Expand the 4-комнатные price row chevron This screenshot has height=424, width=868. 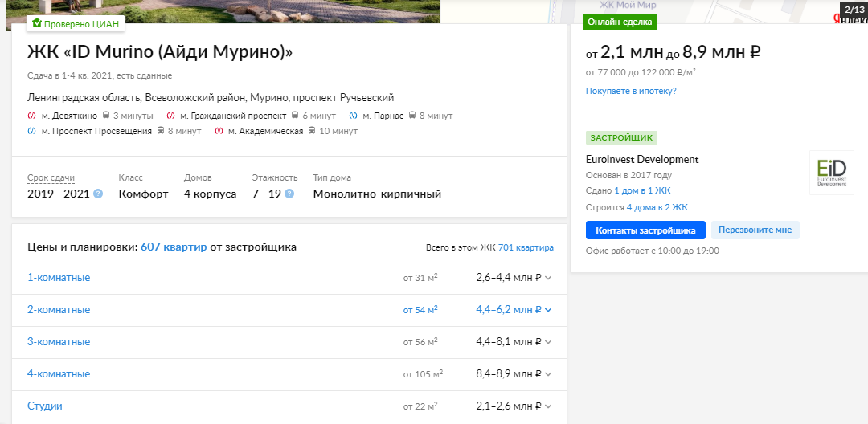(x=548, y=374)
